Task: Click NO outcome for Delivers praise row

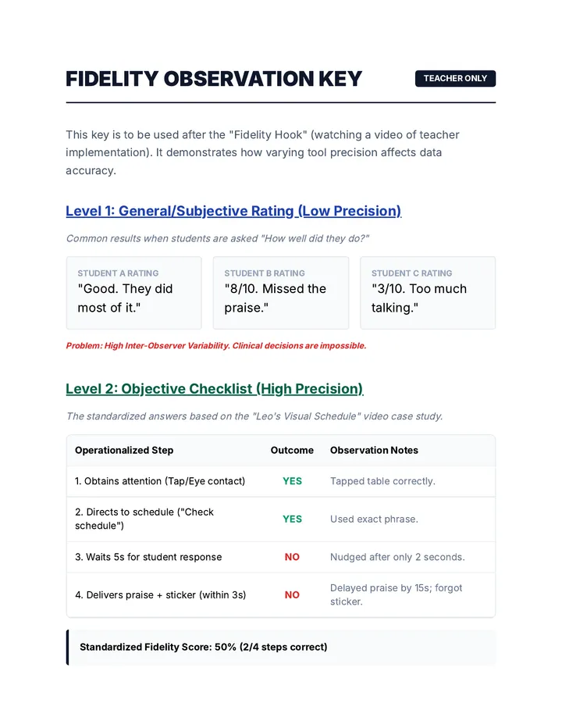Action: pyautogui.click(x=292, y=594)
